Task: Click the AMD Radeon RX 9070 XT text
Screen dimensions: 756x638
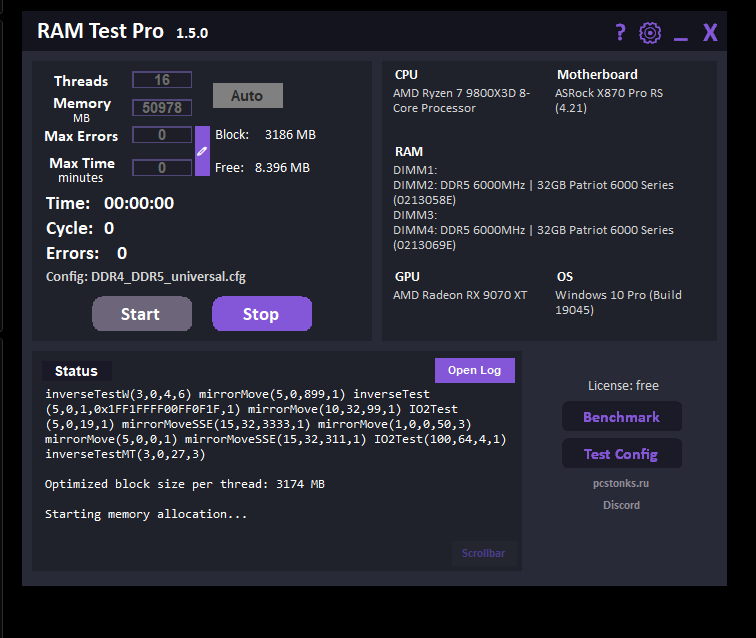Action: pyautogui.click(x=460, y=295)
